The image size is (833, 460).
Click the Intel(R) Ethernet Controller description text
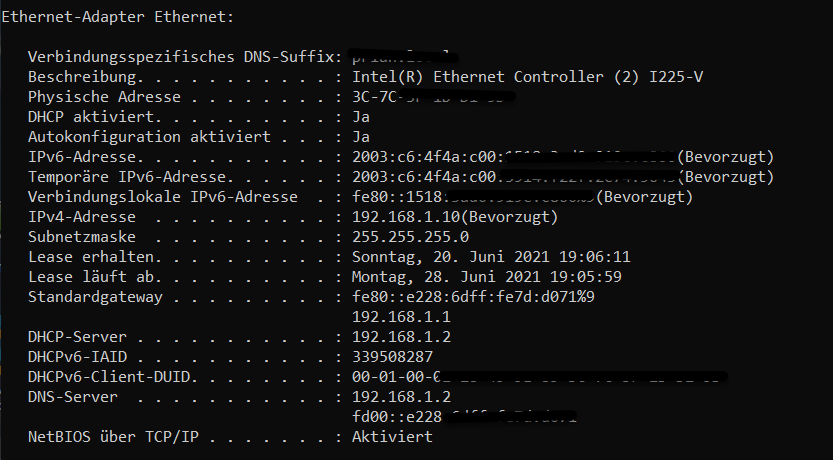(x=529, y=77)
